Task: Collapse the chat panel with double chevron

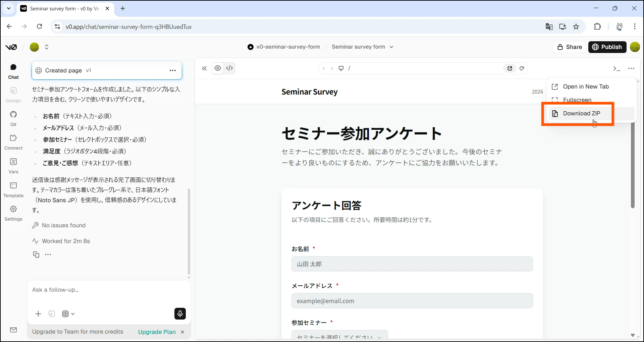Action: pyautogui.click(x=204, y=68)
